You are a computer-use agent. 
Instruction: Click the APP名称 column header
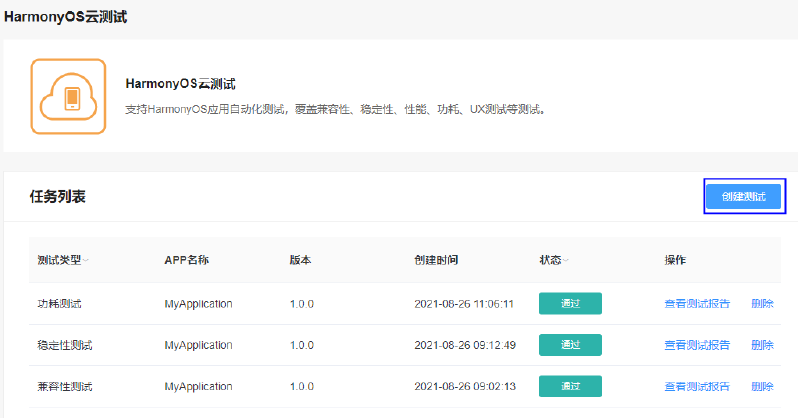click(186, 260)
